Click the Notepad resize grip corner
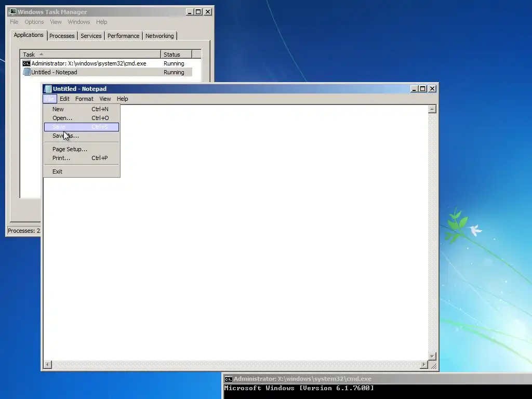 click(433, 365)
